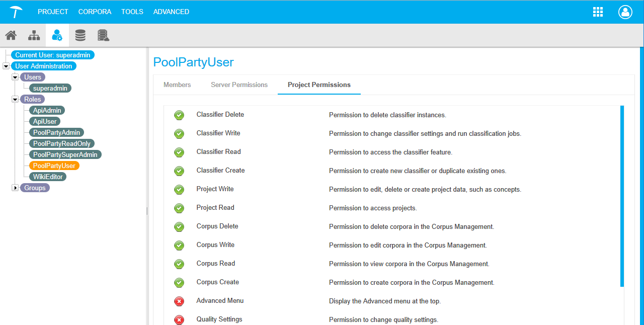This screenshot has width=644, height=325.
Task: Click the Quality Settings permission name
Action: [219, 319]
